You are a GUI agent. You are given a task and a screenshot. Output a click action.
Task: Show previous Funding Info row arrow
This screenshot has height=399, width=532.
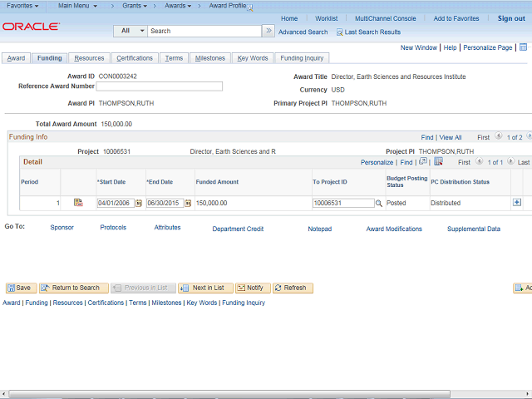coord(498,136)
